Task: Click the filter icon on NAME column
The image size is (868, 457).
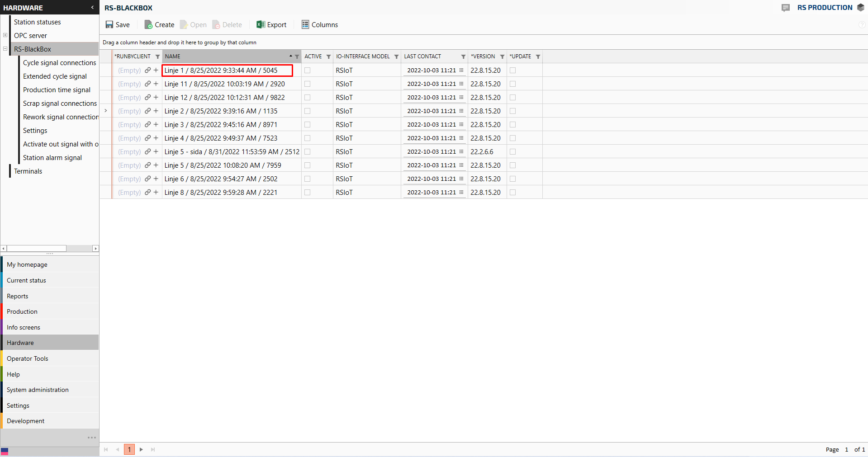Action: coord(297,57)
